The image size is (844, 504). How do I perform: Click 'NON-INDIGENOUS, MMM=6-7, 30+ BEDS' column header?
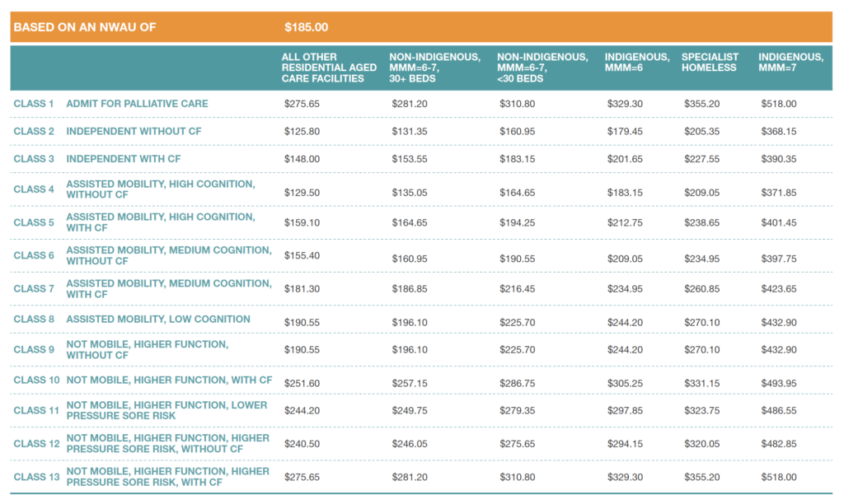coord(435,68)
